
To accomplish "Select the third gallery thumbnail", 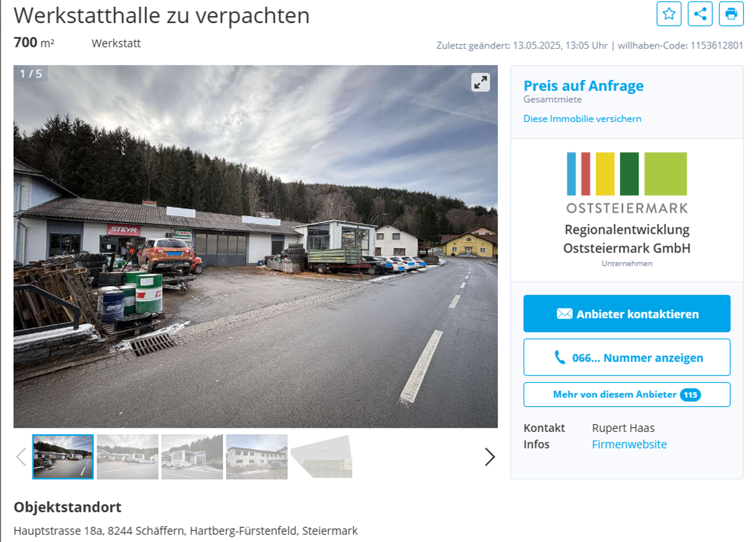I will (x=192, y=457).
